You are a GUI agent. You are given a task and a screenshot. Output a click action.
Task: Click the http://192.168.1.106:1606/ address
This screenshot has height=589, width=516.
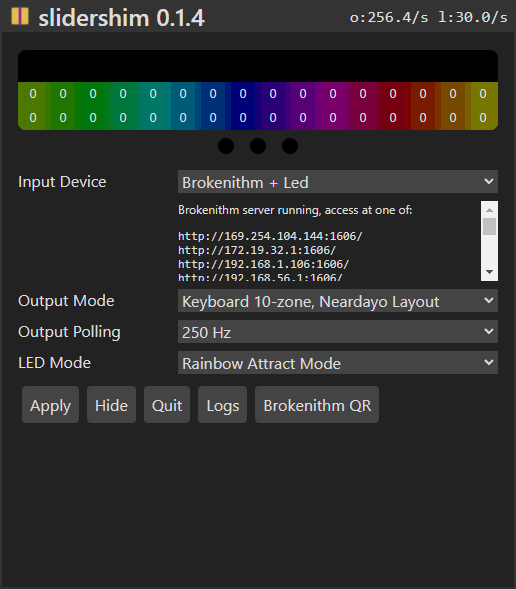(264, 264)
